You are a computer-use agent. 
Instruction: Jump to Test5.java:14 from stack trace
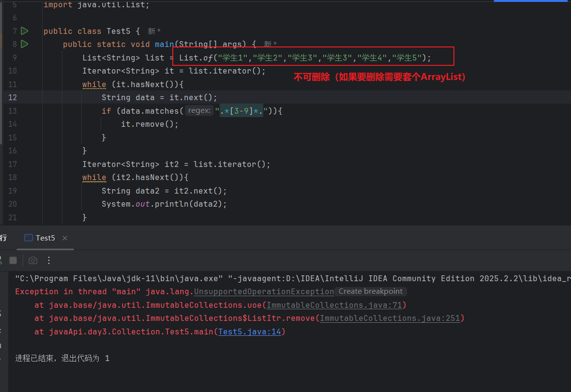click(250, 332)
